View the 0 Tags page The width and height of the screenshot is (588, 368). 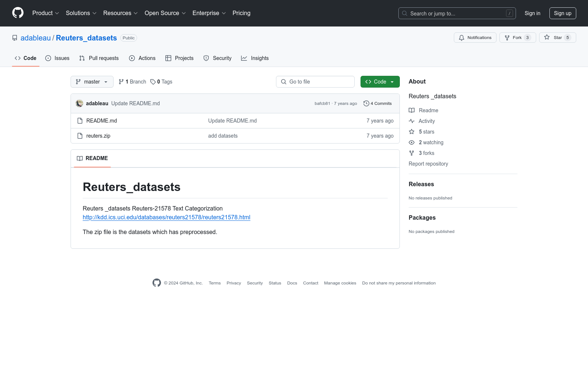(161, 82)
